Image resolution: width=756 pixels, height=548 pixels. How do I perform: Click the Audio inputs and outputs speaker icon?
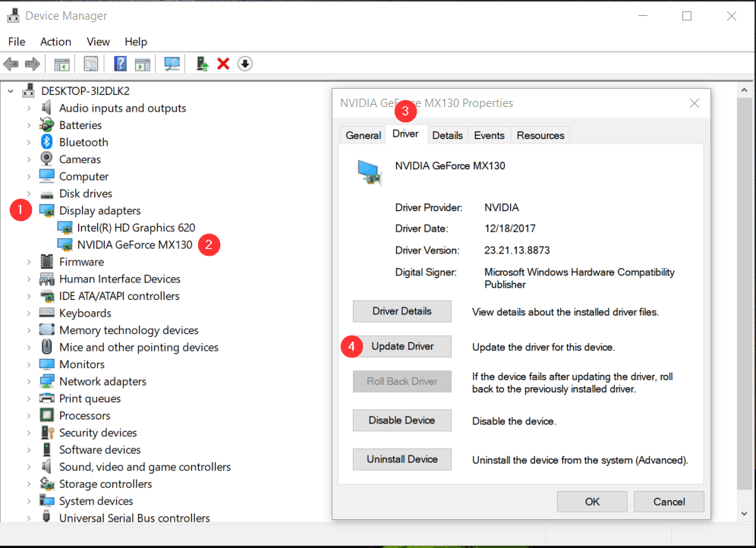(x=47, y=108)
